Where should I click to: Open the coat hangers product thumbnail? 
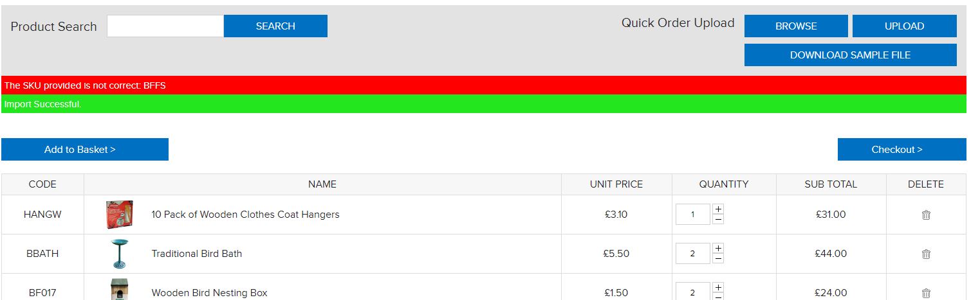[x=120, y=215]
